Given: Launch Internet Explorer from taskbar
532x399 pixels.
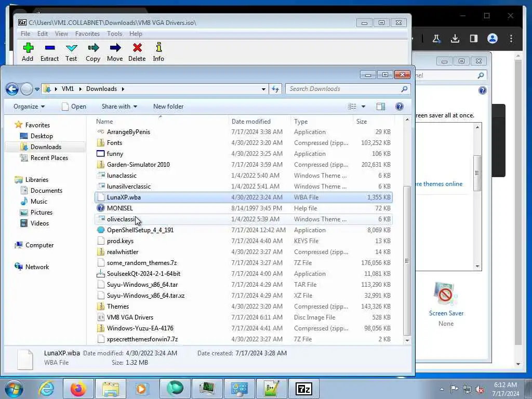Looking at the screenshot, I should [x=46, y=389].
